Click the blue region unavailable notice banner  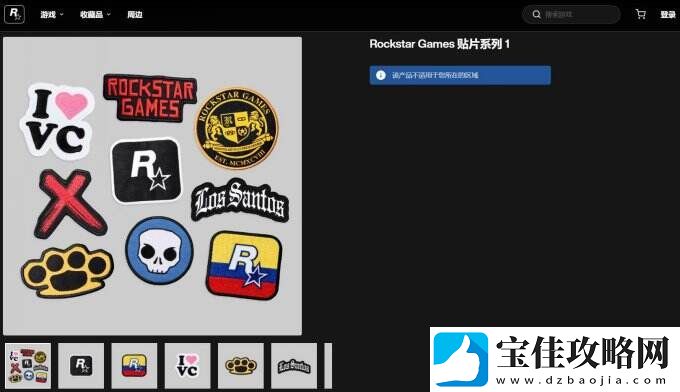coord(460,75)
